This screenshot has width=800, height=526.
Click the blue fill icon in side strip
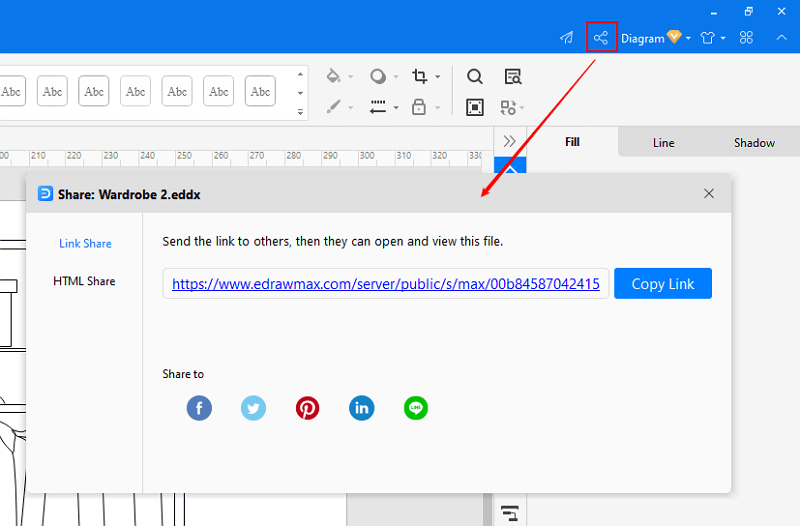(510, 165)
